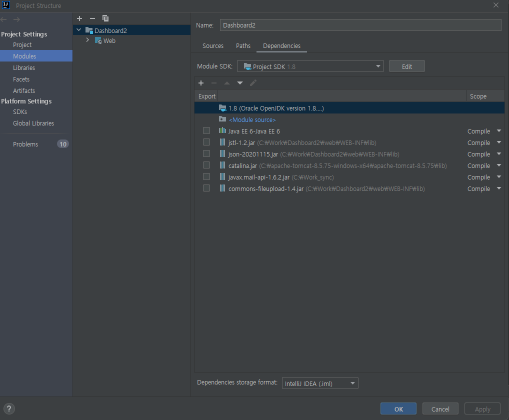
Task: Remove selected module with minus icon
Action: click(x=92, y=18)
